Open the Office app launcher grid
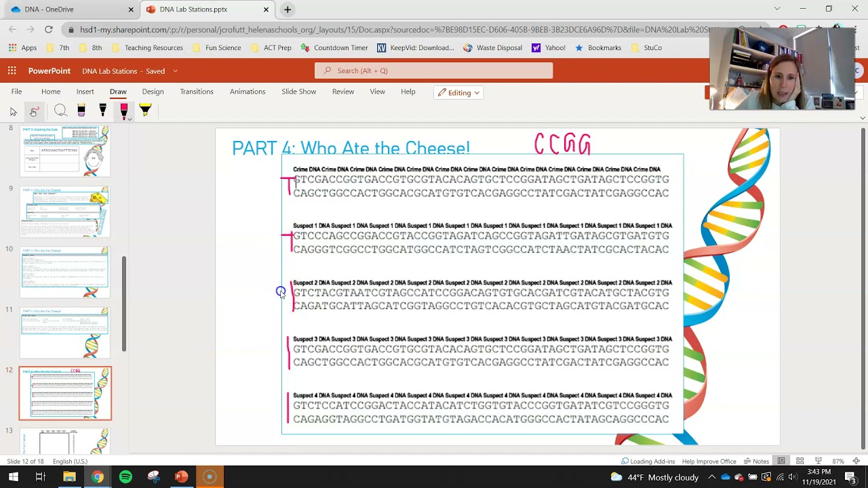The height and width of the screenshot is (488, 868). 12,70
